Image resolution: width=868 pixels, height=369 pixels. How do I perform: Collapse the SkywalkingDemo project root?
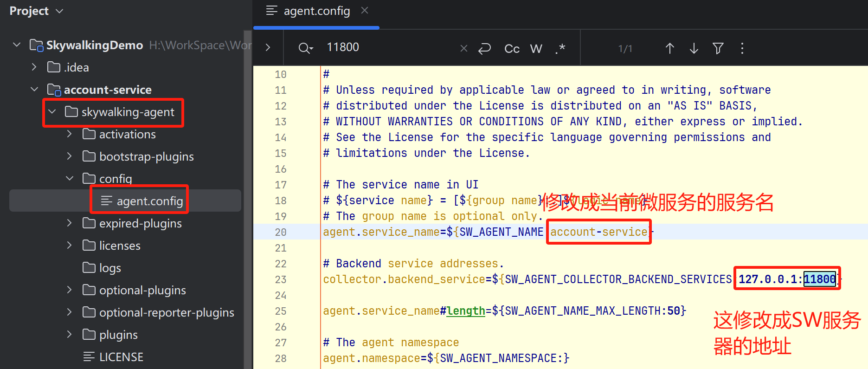pos(17,45)
